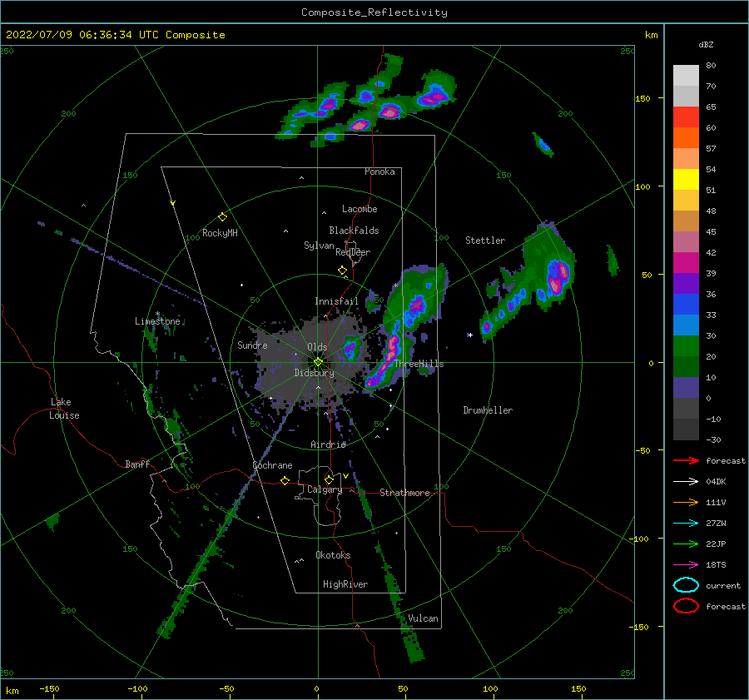Click the green 22JP arrow legend icon
The height and width of the screenshot is (700, 749).
pyautogui.click(x=686, y=544)
